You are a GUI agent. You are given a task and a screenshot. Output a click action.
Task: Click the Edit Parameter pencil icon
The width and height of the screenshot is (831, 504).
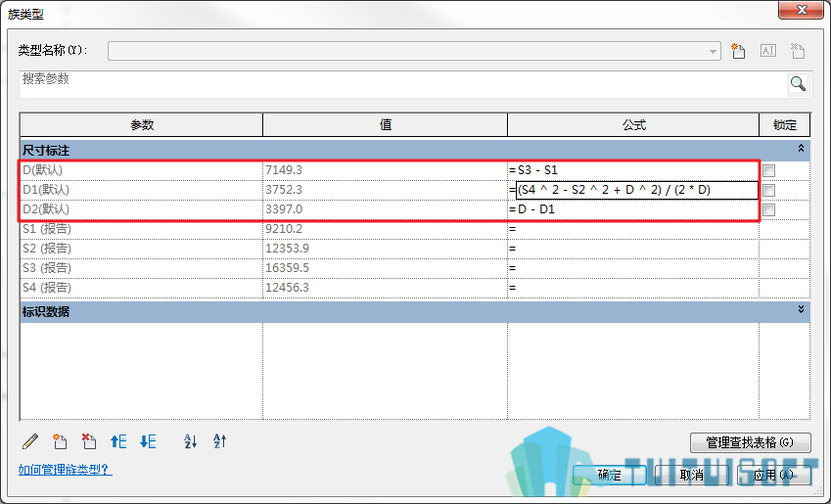(x=30, y=441)
